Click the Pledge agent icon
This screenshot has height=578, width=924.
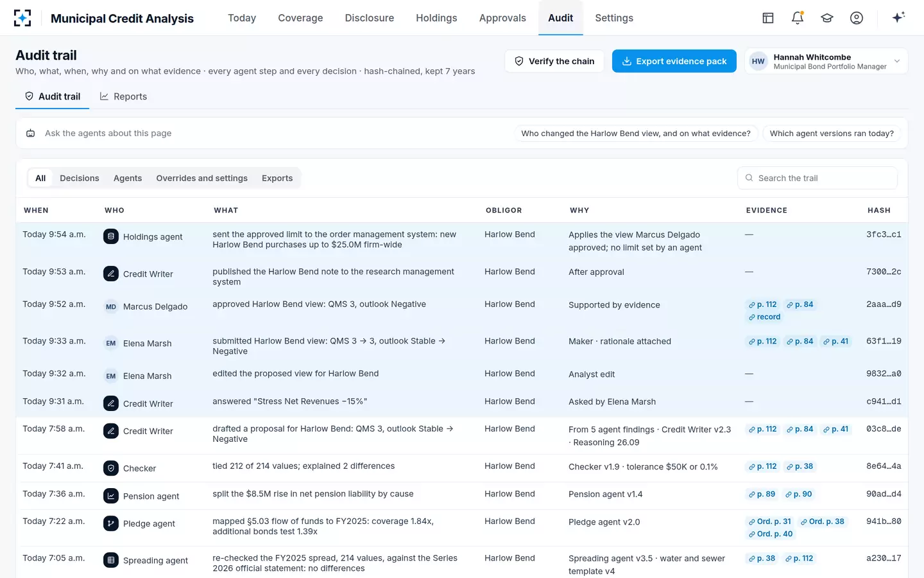(111, 523)
